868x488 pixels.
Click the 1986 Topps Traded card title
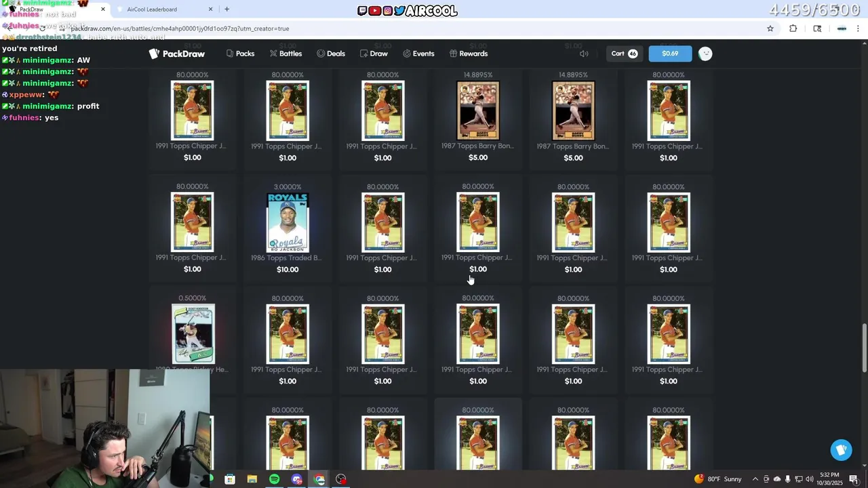[x=288, y=258]
